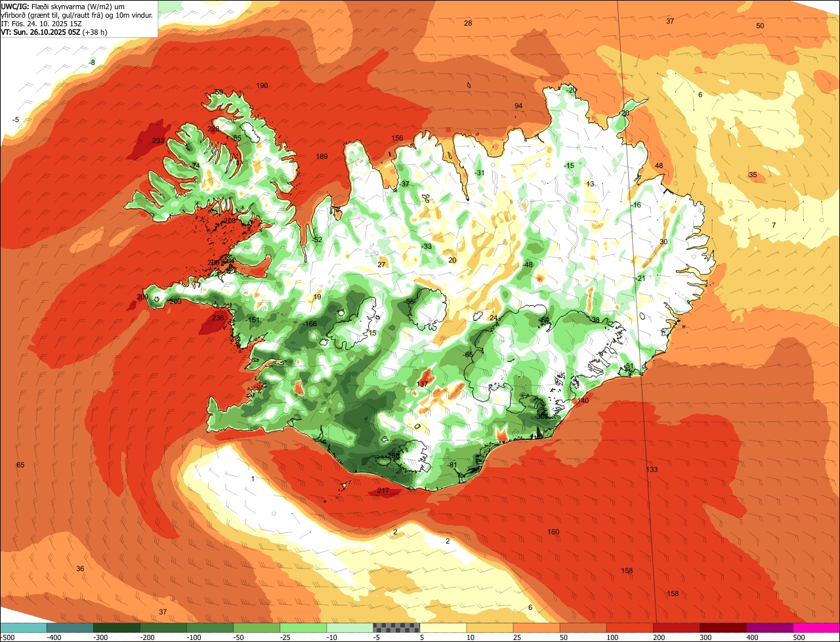Click the map value '190' in the northwest sea
Image resolution: width=840 pixels, height=642 pixels.
point(262,86)
